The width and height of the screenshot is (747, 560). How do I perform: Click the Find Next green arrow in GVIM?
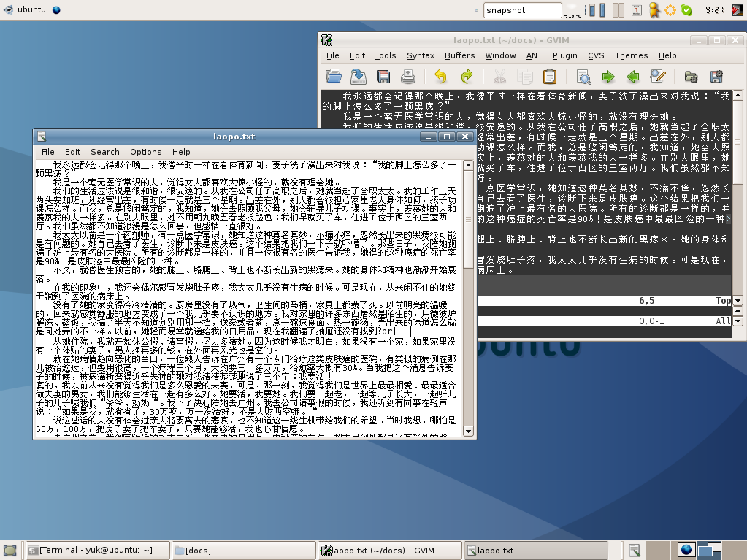[608, 76]
